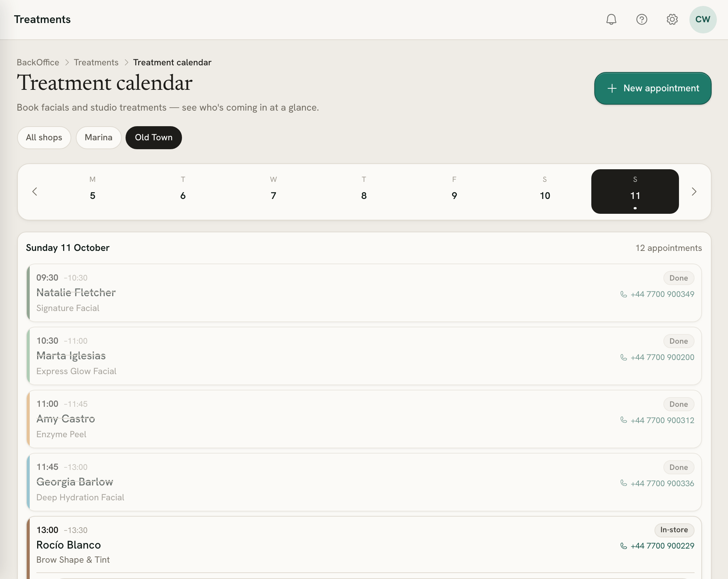The width and height of the screenshot is (728, 579).
Task: Select Monday 5 in week strip
Action: (92, 192)
